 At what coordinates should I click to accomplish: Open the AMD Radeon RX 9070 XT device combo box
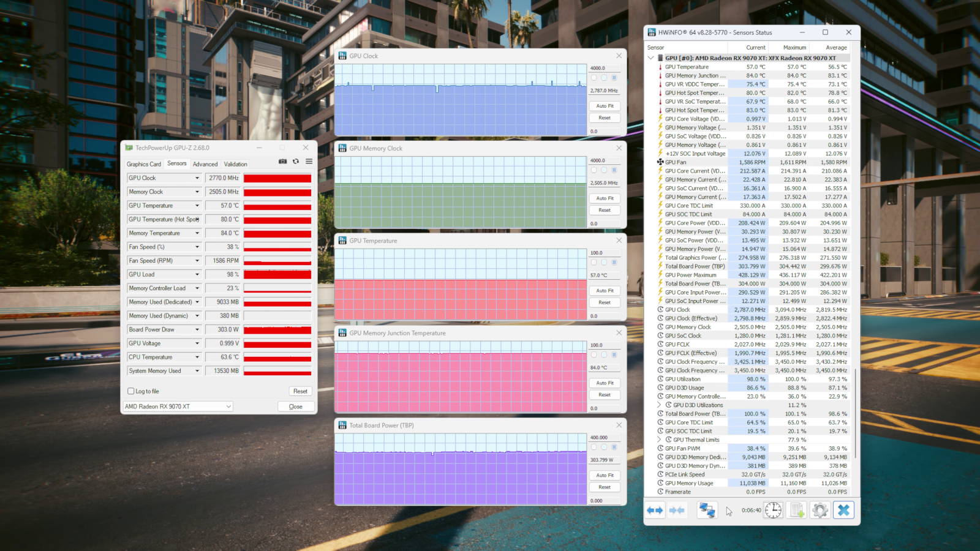178,407
